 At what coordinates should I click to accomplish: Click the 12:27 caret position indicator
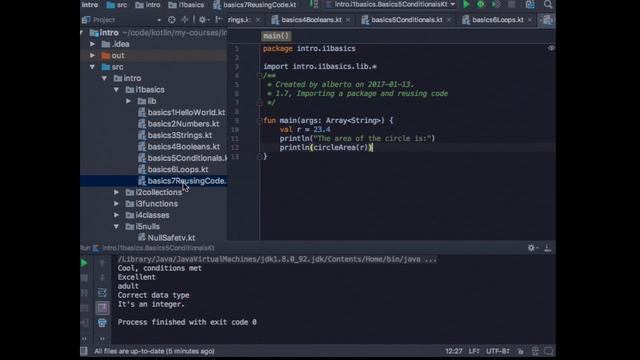pyautogui.click(x=454, y=351)
